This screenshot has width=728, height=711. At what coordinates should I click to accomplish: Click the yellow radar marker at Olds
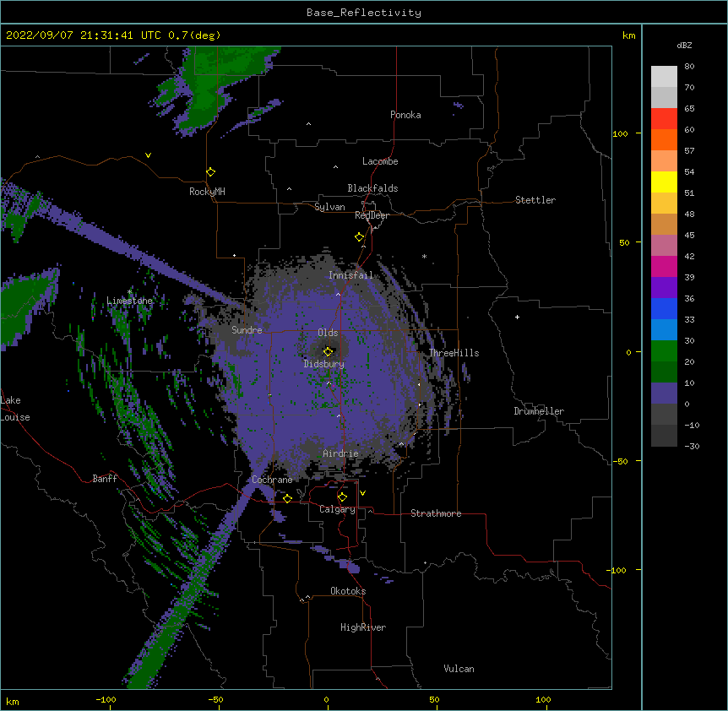(329, 352)
